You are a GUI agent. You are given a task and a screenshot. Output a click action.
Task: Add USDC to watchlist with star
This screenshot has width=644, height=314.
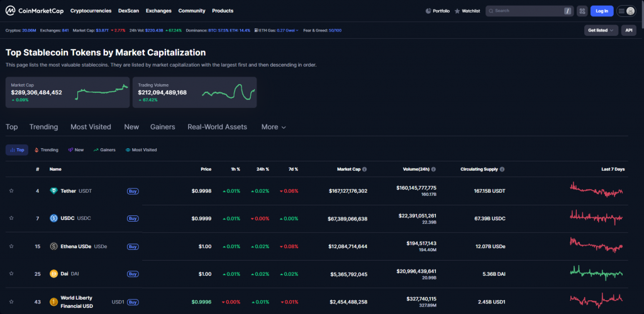11,219
